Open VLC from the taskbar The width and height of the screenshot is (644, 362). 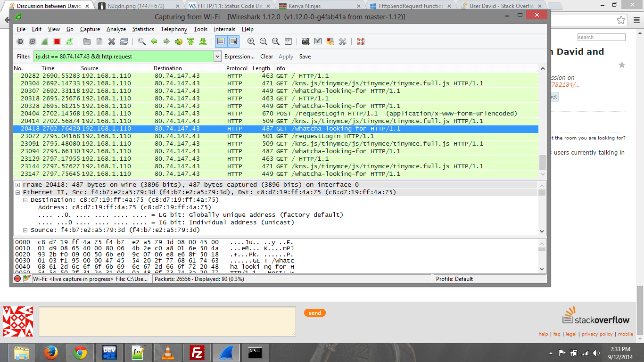[x=167, y=353]
